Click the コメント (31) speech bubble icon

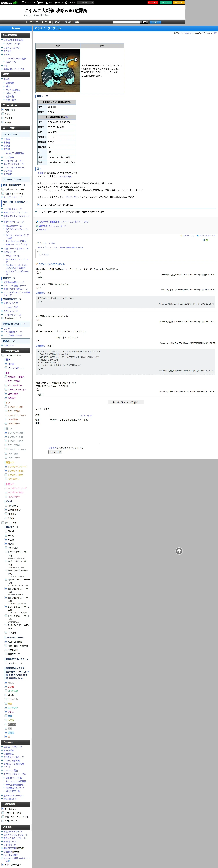pos(181,236)
